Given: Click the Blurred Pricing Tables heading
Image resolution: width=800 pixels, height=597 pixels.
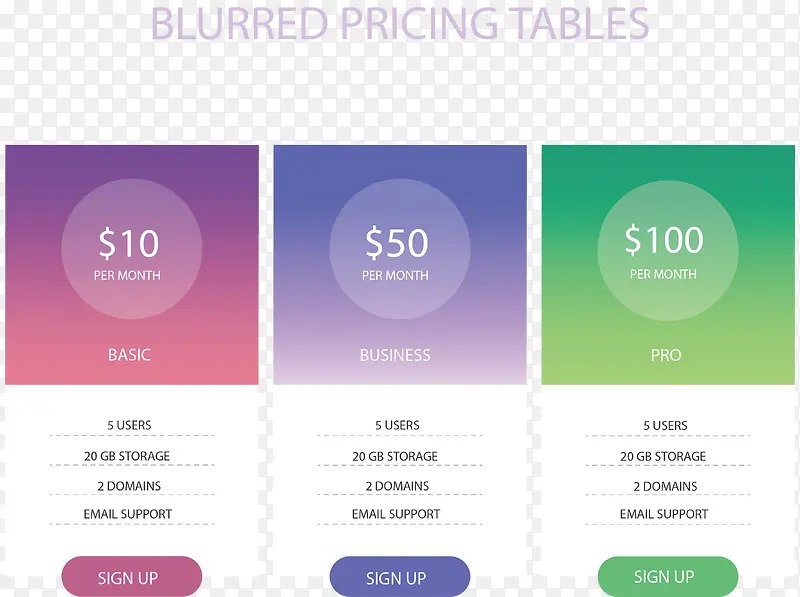Looking at the screenshot, I should (x=399, y=23).
